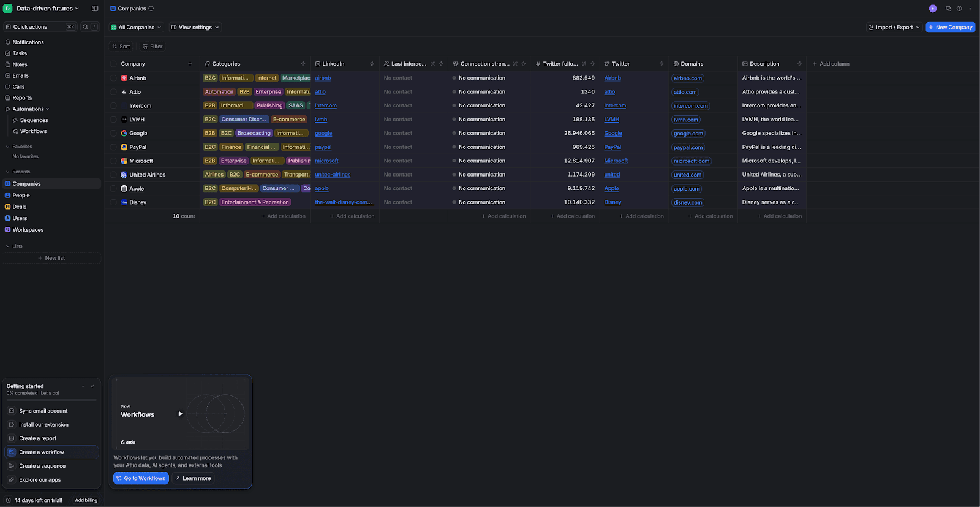Screen dimensions: 980x507
Task: Select the LVMH row checkbox
Action: coord(113,120)
